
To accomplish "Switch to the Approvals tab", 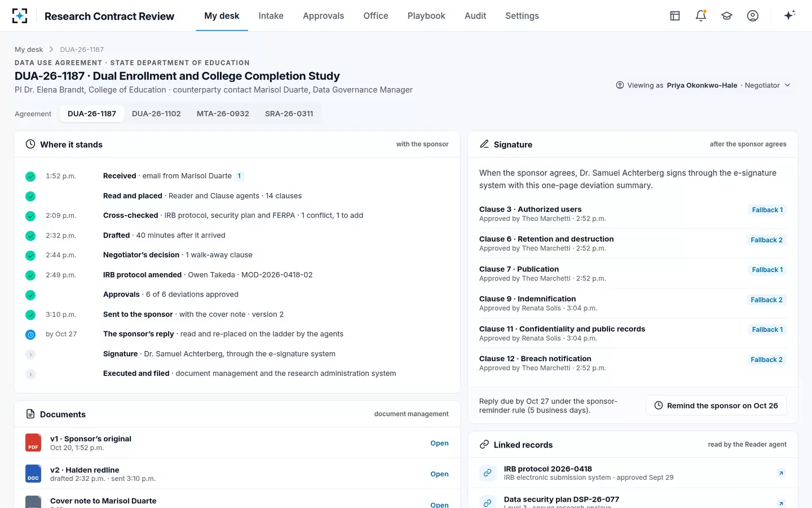I will coord(323,16).
